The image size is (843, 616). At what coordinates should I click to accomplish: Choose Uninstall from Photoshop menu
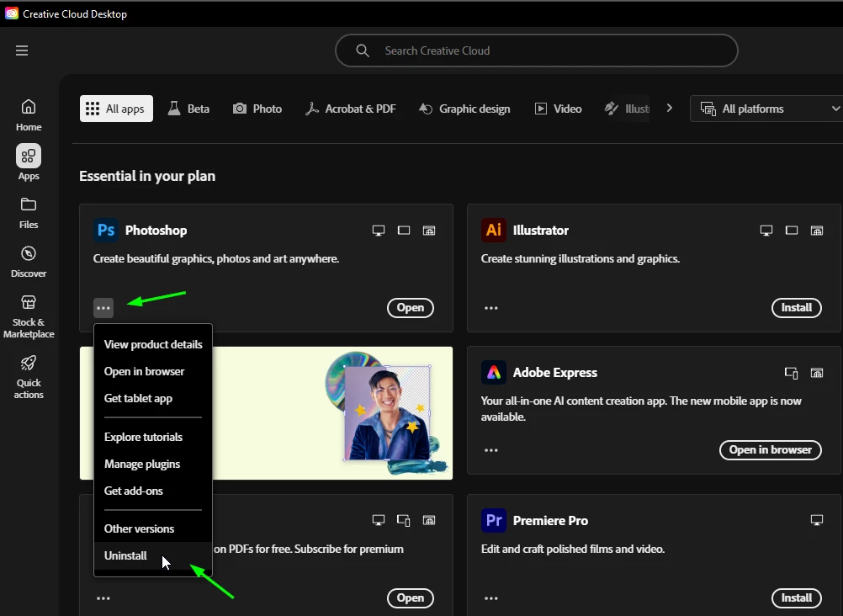click(x=153, y=555)
